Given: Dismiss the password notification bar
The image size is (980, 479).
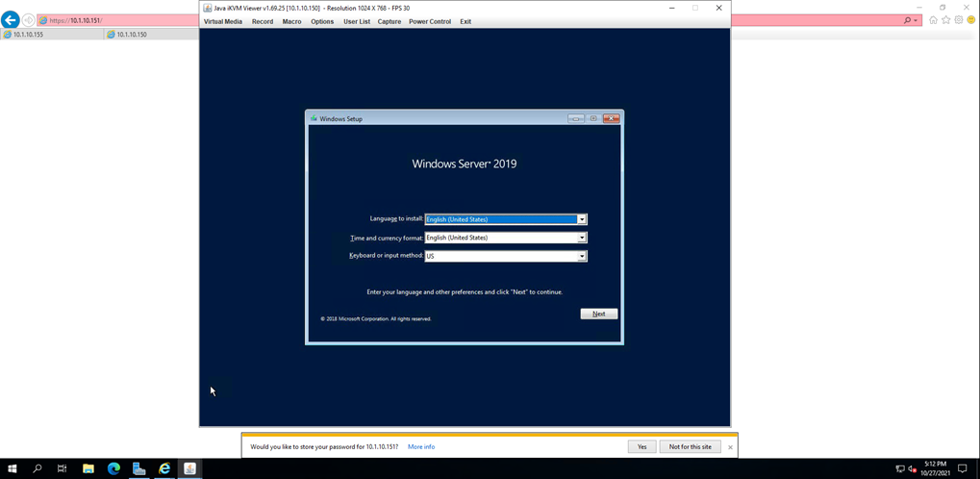Looking at the screenshot, I should pyautogui.click(x=730, y=447).
